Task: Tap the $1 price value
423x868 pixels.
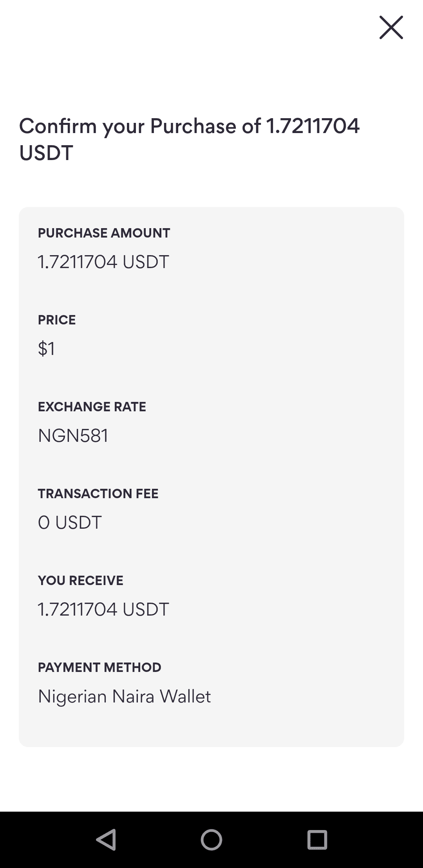Action: 46,348
